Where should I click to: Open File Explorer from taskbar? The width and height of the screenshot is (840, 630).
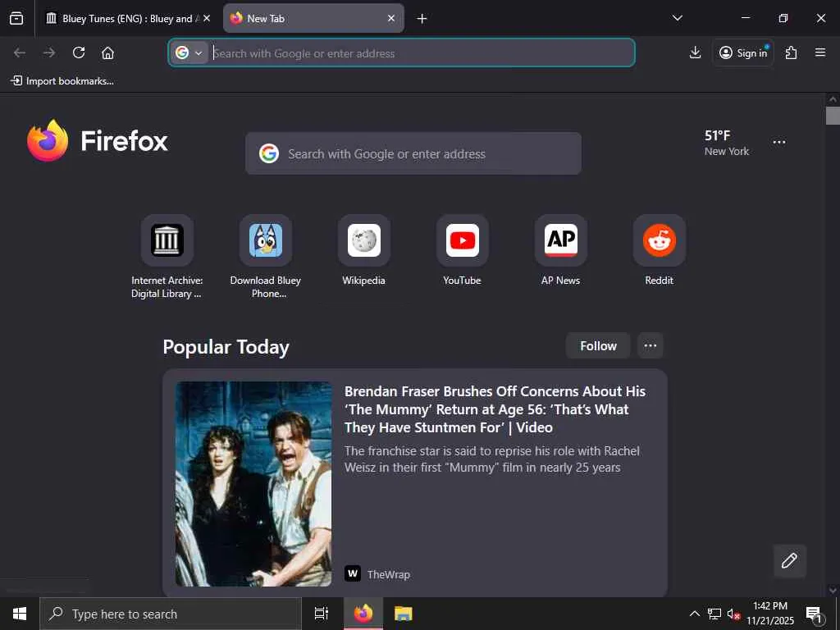(x=404, y=614)
